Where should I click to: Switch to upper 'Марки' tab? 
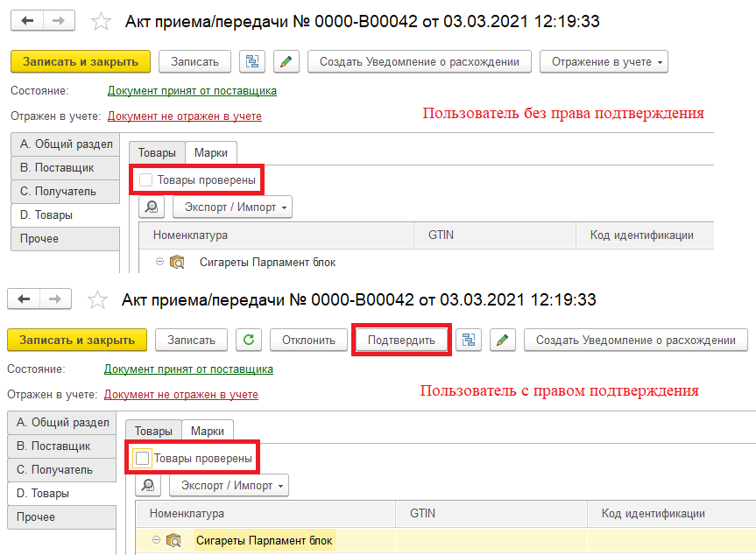click(211, 152)
